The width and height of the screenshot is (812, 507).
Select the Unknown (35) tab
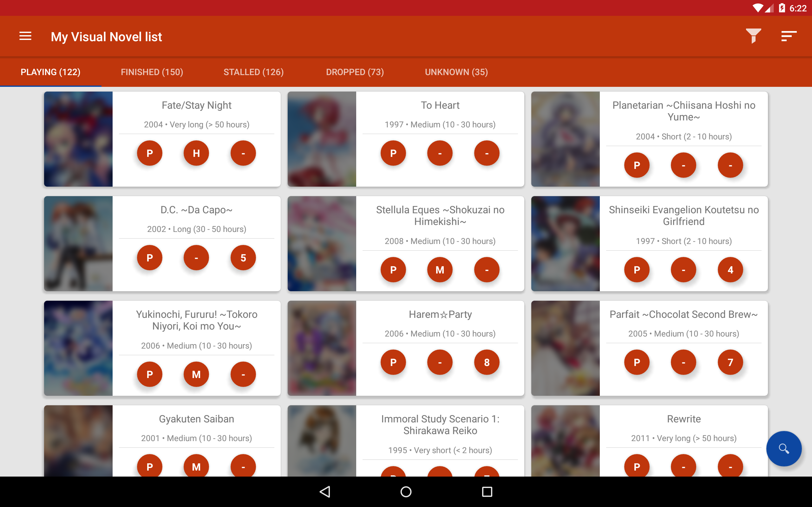(x=456, y=72)
